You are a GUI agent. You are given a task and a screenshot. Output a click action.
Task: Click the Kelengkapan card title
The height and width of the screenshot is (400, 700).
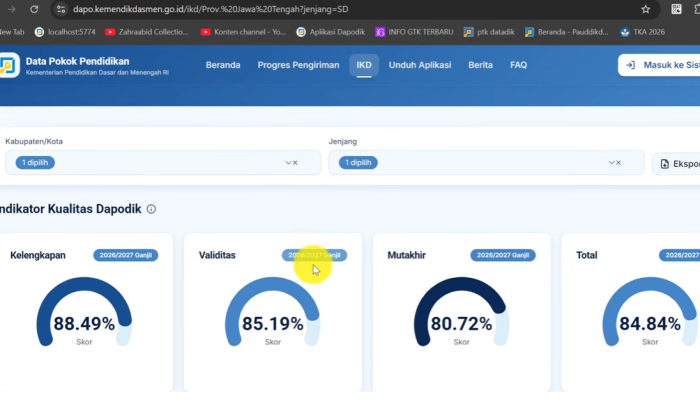[x=38, y=255]
